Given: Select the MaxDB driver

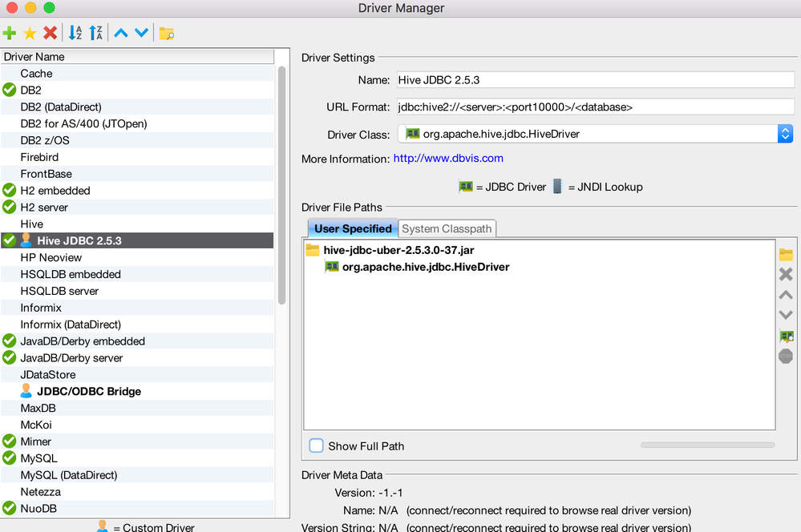Looking at the screenshot, I should coord(137,408).
